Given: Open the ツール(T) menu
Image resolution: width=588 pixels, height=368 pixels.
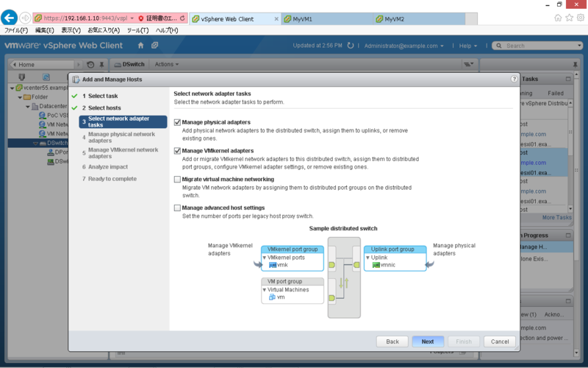Looking at the screenshot, I should coord(137,30).
